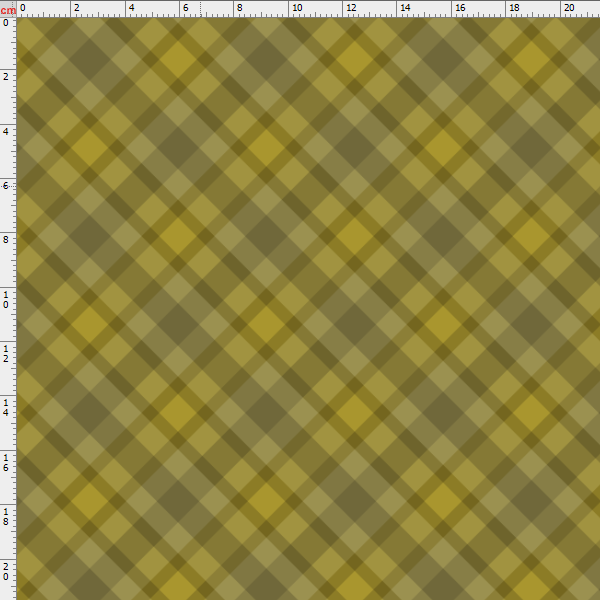The image size is (600, 600).
Task: Click the 20 mark on the vertical ruler
Action: [x=5, y=571]
